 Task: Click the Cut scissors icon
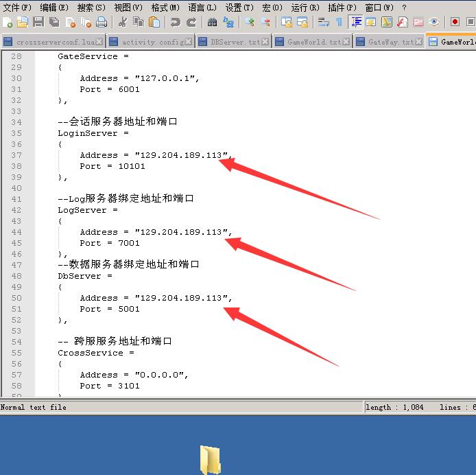[x=122, y=22]
